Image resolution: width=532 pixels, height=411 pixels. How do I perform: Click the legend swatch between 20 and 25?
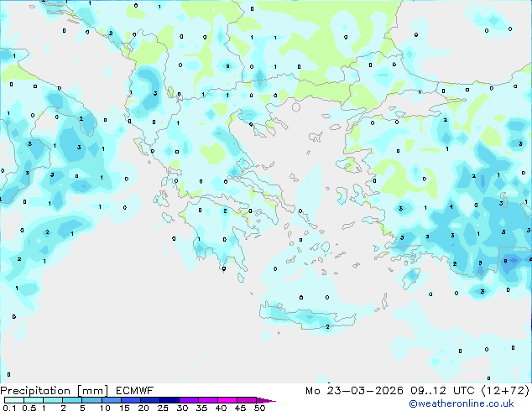click(150, 400)
